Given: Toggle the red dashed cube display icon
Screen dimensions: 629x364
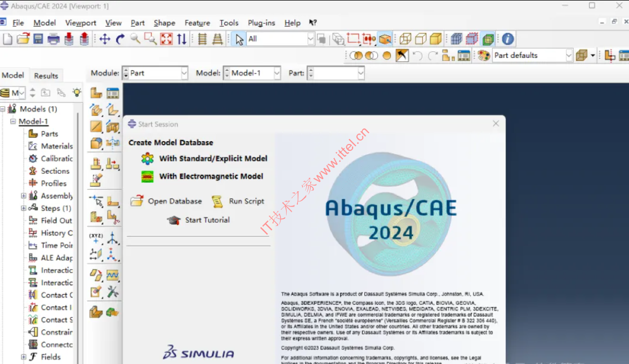Looking at the screenshot, I should coord(472,39).
